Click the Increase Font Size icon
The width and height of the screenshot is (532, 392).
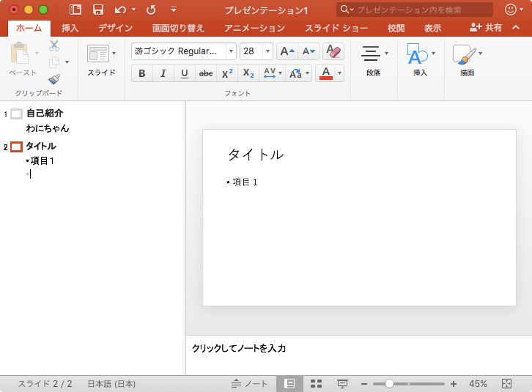(287, 51)
